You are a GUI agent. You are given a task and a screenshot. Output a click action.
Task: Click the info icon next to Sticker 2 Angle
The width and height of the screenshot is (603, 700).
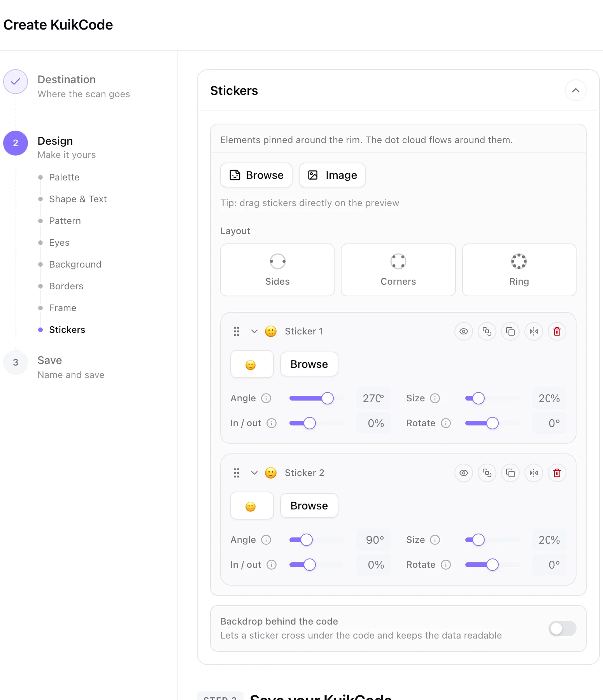click(266, 540)
